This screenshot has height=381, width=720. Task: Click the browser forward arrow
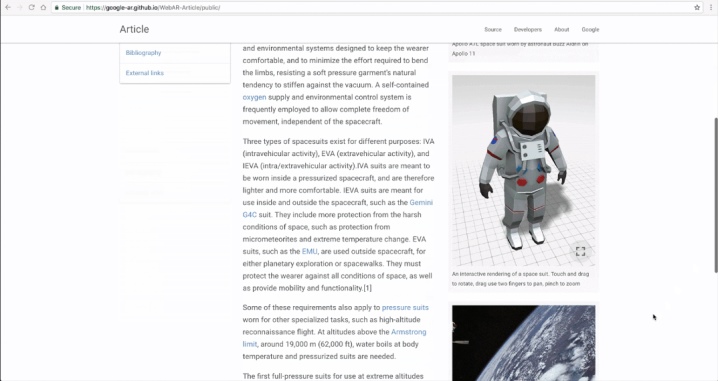pyautogui.click(x=20, y=7)
